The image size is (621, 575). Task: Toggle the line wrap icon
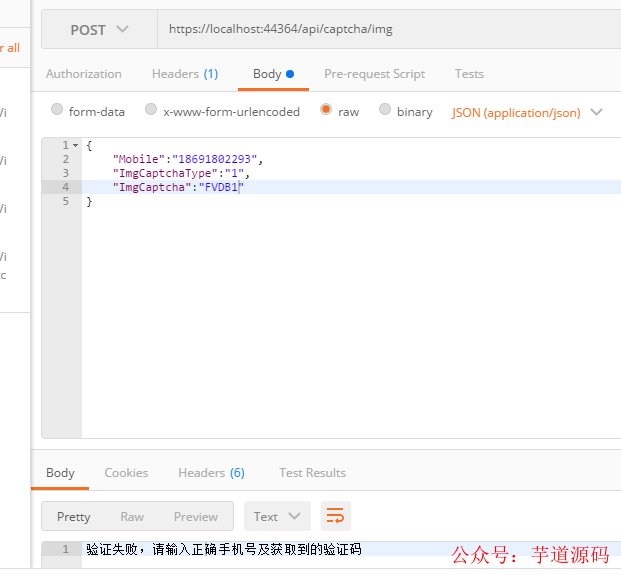click(335, 516)
